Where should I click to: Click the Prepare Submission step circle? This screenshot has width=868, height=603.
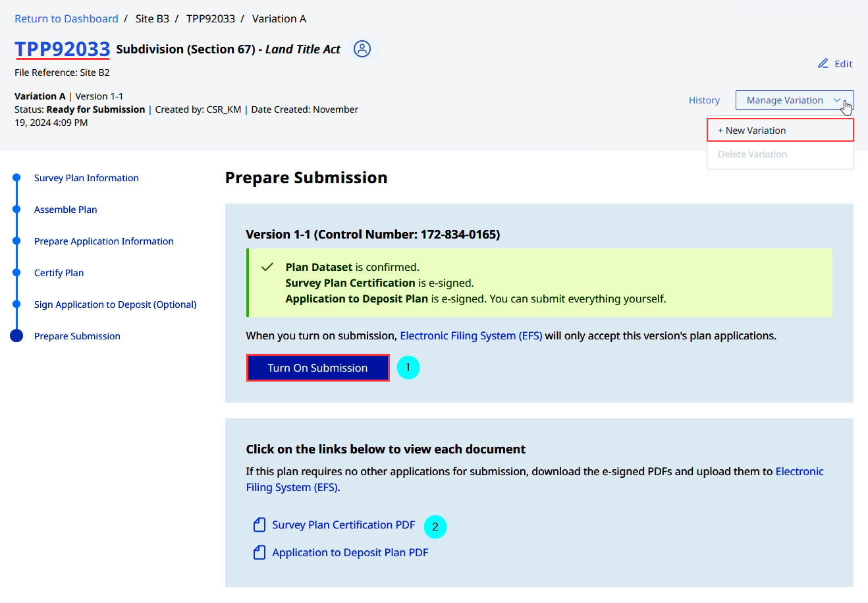click(x=16, y=336)
